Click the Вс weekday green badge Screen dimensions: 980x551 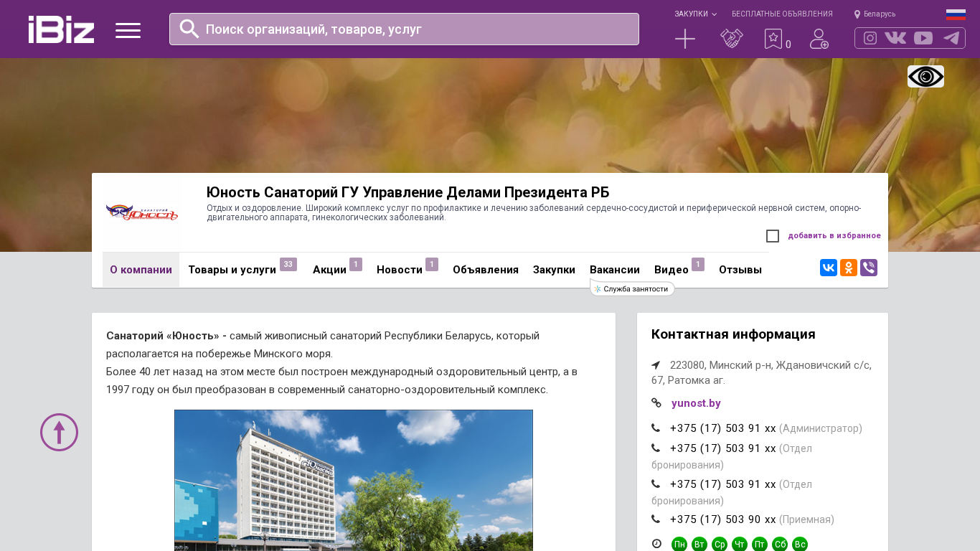click(x=800, y=545)
